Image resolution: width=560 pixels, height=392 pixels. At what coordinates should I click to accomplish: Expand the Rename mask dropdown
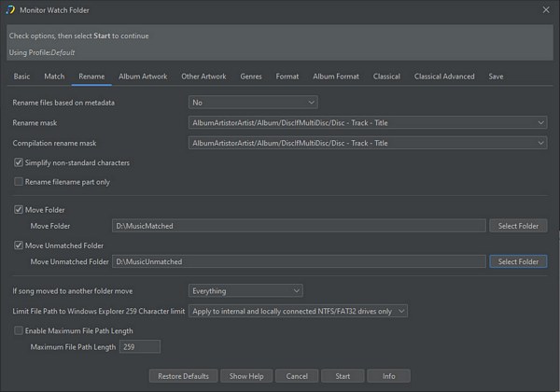coord(368,122)
